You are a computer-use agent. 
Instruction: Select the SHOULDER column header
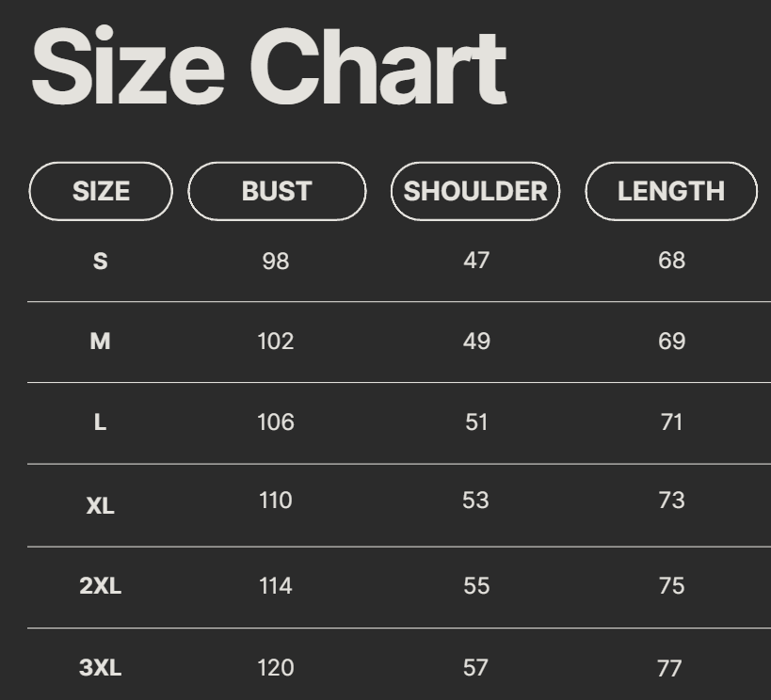[x=475, y=191]
